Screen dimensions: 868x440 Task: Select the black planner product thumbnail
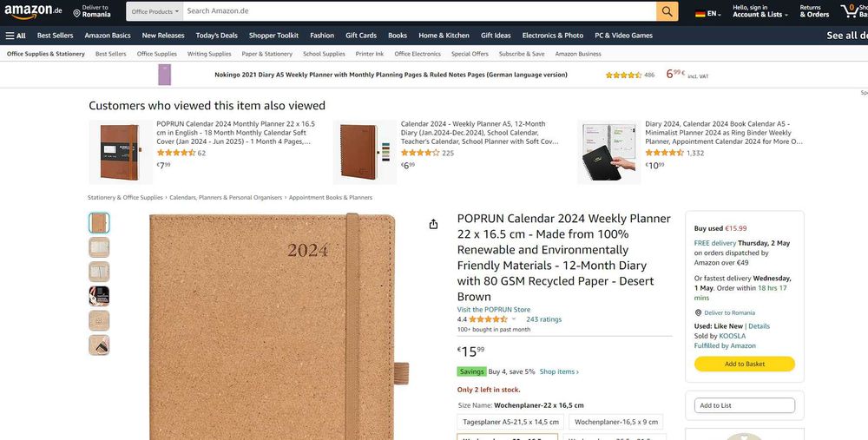[99, 296]
